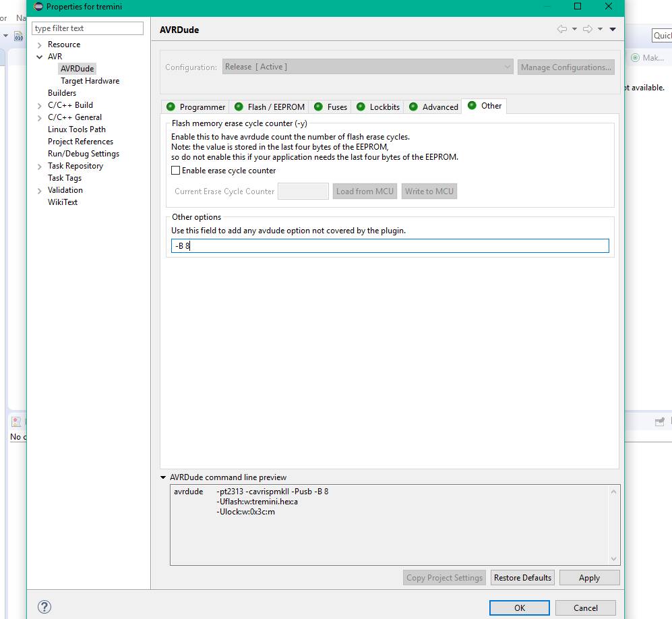Click the icon in the Eclipse bottom panel
This screenshot has height=619, width=672.
coord(16,422)
